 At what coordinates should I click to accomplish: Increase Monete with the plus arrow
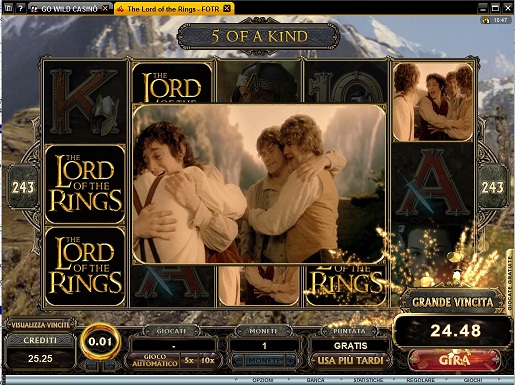(x=290, y=361)
